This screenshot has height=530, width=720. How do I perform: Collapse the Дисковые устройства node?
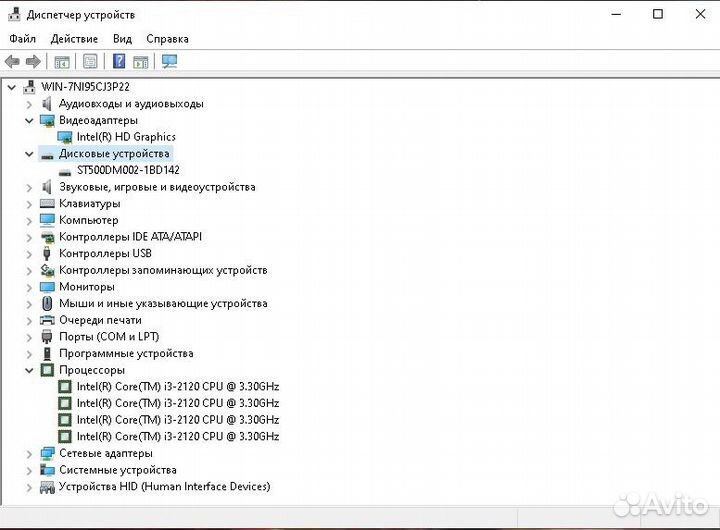[29, 154]
